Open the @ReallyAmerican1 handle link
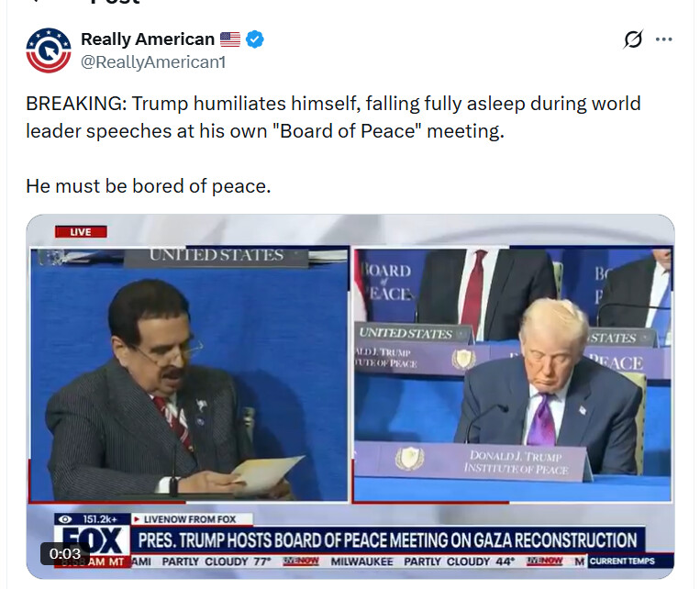This screenshot has height=589, width=700. [x=153, y=62]
